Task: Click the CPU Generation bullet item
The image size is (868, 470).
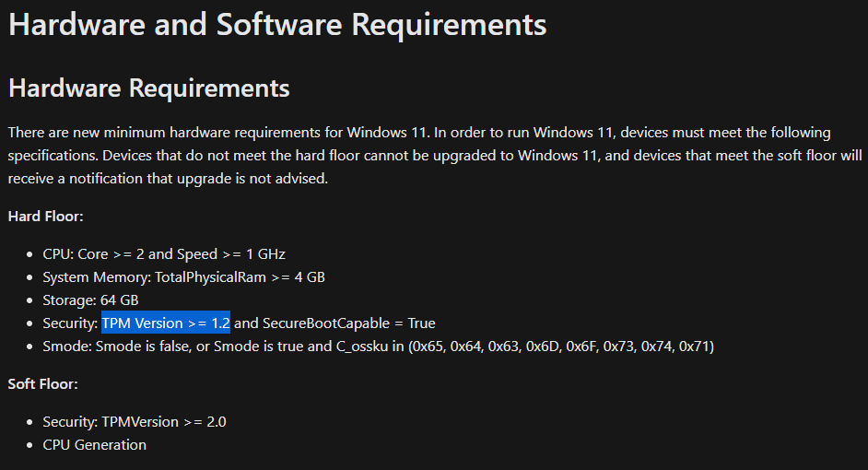Action: tap(94, 445)
